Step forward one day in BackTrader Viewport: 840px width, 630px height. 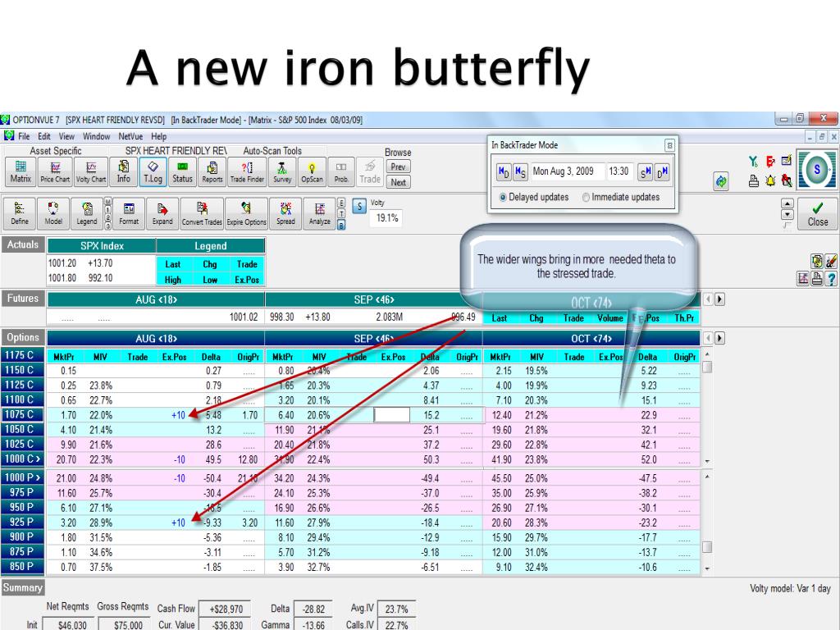click(x=662, y=172)
